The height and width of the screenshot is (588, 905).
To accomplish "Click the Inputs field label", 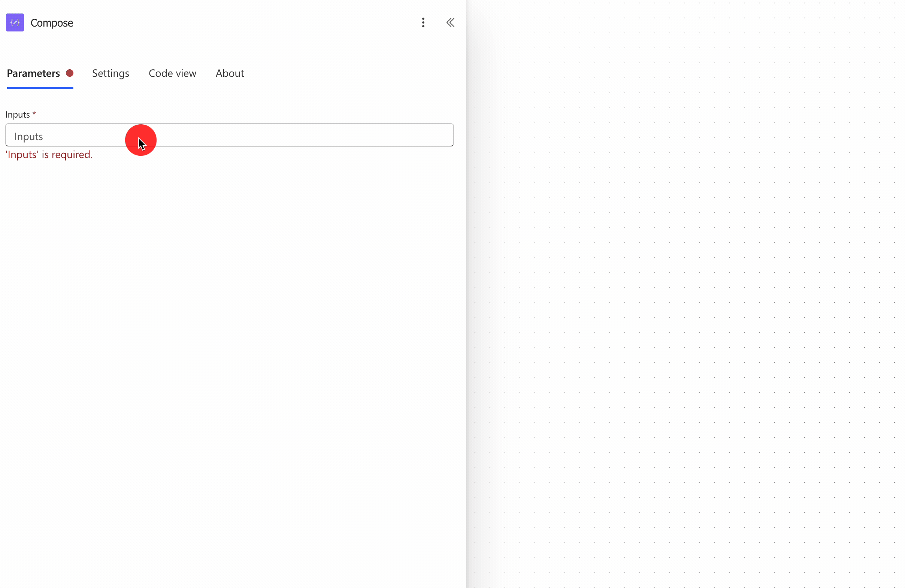I will point(18,114).
